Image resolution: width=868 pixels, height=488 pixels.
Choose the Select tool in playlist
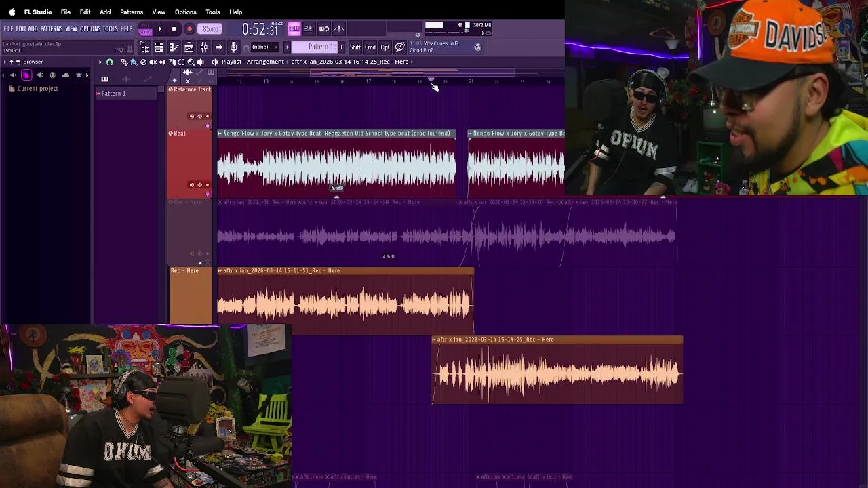tap(181, 62)
